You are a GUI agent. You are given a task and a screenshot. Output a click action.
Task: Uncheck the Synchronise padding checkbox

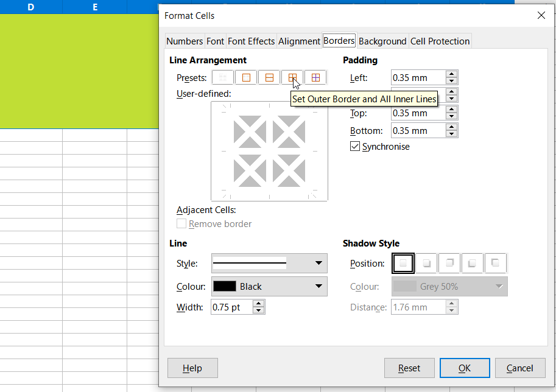pyautogui.click(x=355, y=147)
